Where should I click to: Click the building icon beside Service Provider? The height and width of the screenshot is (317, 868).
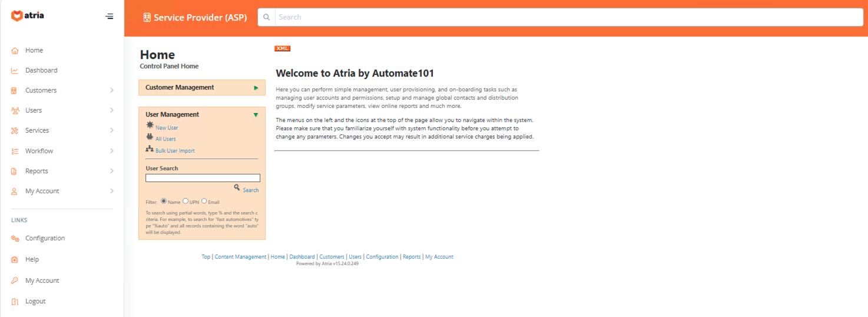(147, 18)
